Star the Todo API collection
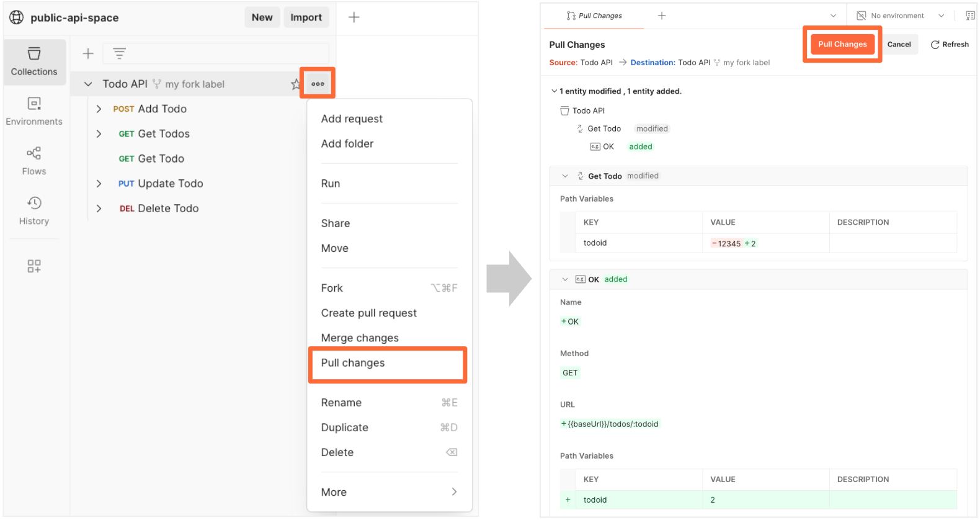The width and height of the screenshot is (980, 520). pos(295,84)
